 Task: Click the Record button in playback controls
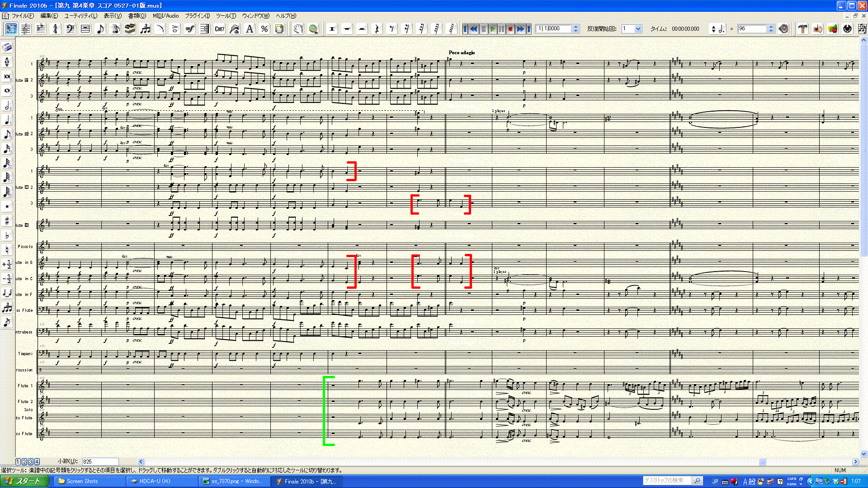pos(510,29)
